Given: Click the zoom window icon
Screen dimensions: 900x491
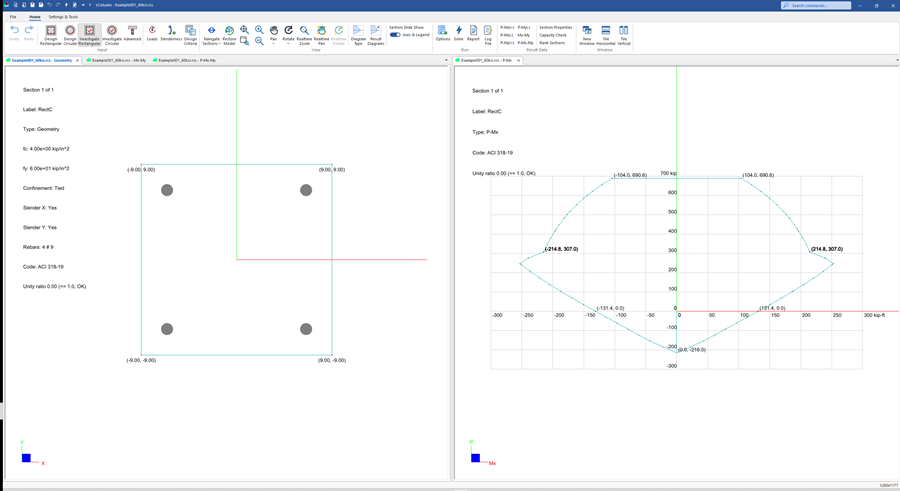Looking at the screenshot, I should pyautogui.click(x=245, y=41).
